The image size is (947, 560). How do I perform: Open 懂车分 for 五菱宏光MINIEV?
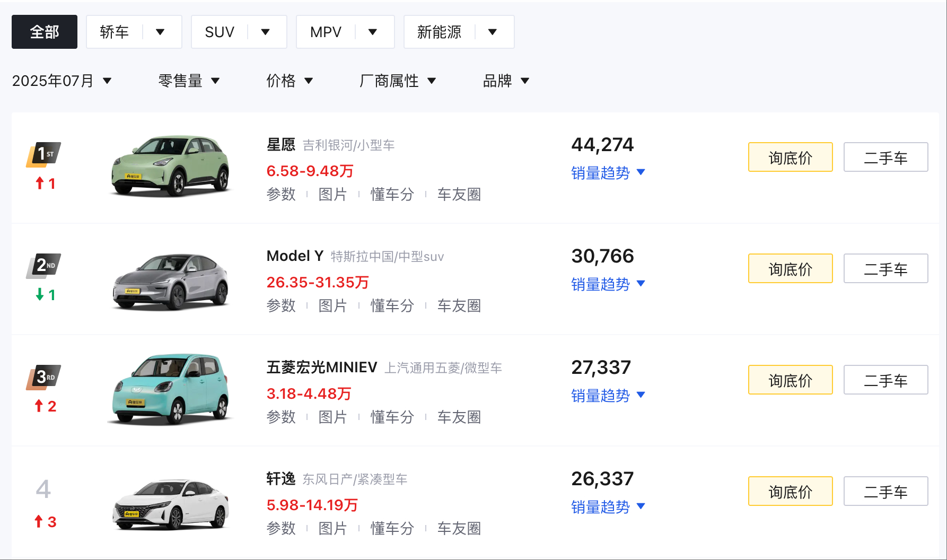pos(392,417)
